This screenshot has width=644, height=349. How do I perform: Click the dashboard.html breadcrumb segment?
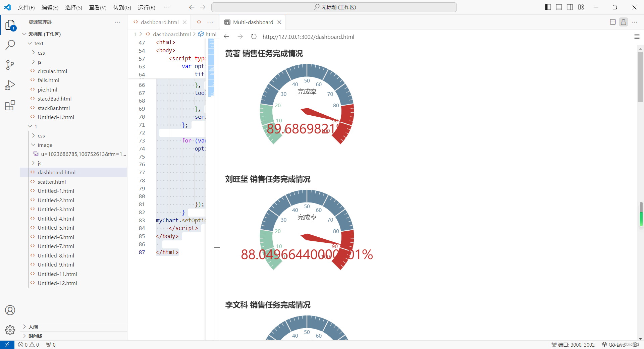(x=172, y=34)
